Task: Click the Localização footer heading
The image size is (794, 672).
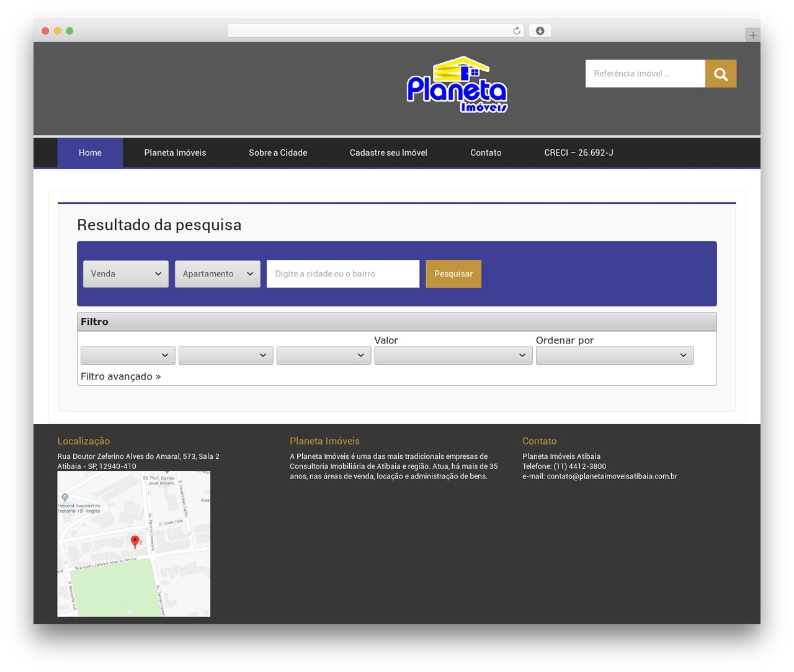Action: coord(84,441)
